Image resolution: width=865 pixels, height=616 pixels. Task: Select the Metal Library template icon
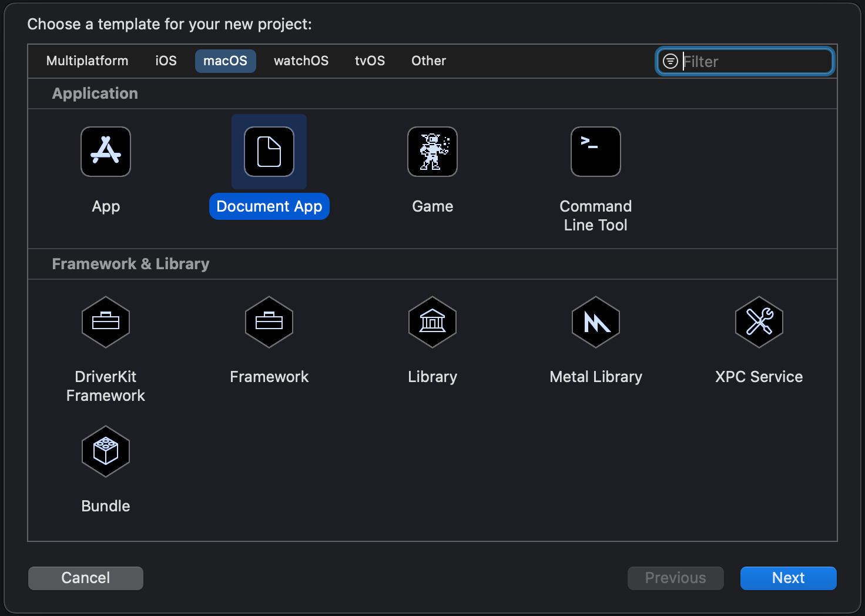tap(595, 322)
